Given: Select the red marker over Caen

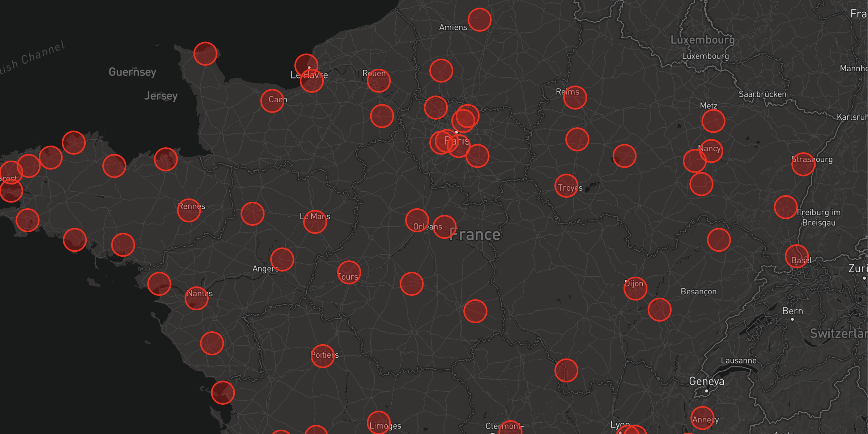Looking at the screenshot, I should pyautogui.click(x=272, y=101).
